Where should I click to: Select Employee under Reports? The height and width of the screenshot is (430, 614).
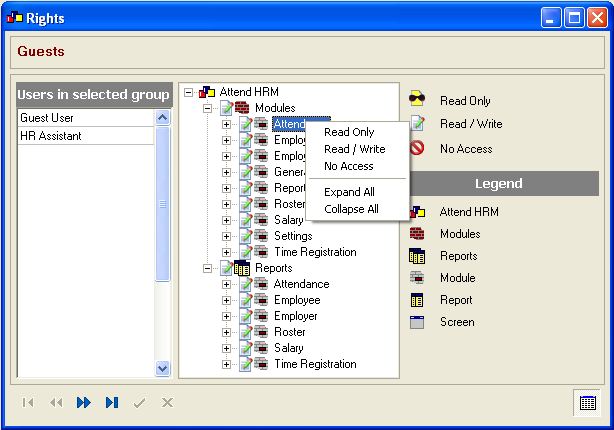pyautogui.click(x=297, y=300)
